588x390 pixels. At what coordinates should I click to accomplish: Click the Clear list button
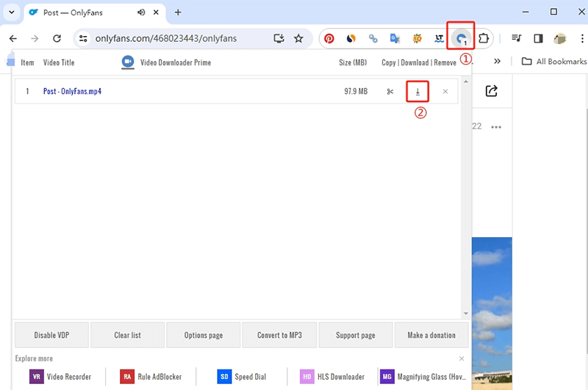click(127, 335)
